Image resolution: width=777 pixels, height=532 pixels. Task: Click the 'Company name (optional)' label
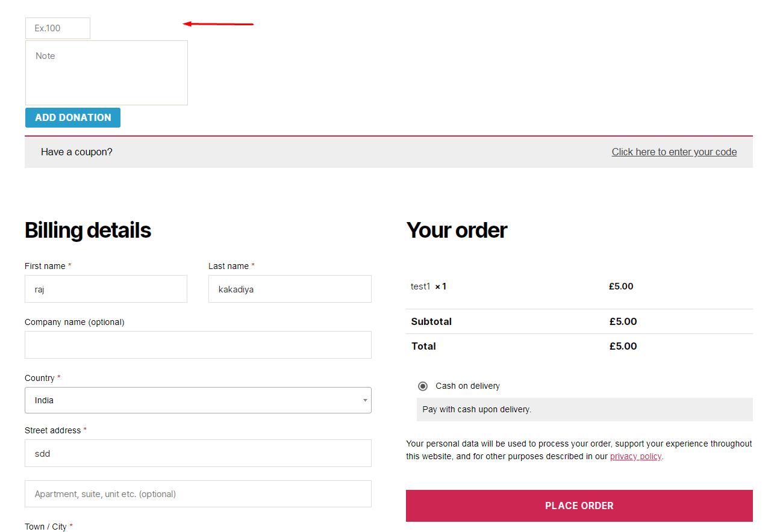74,322
